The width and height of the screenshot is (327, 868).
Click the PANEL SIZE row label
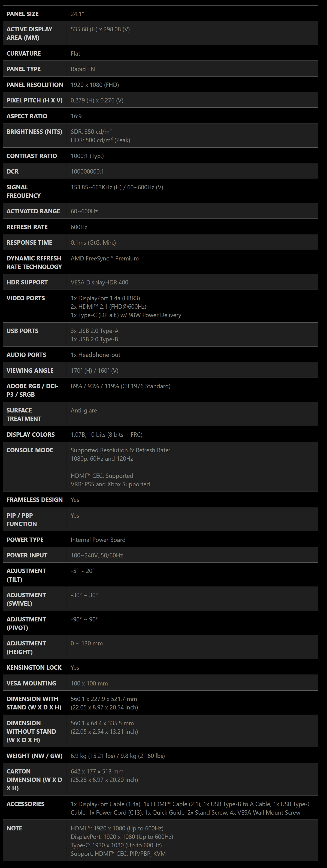(23, 14)
